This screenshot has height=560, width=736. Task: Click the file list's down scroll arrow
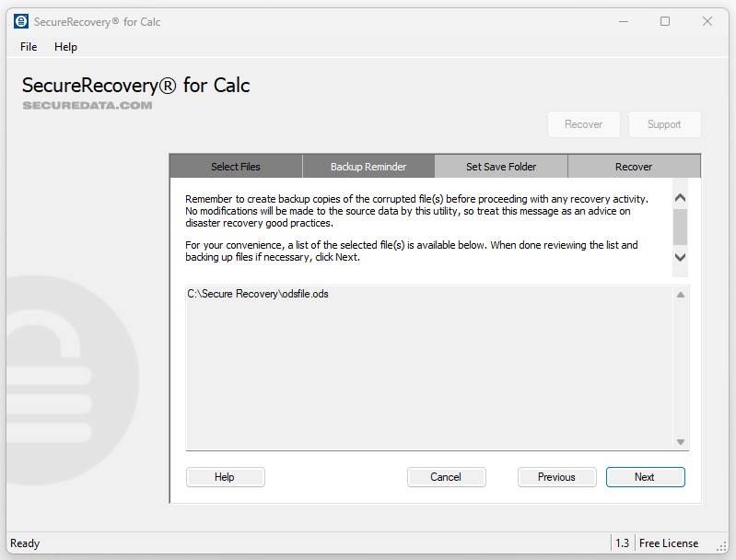click(681, 442)
